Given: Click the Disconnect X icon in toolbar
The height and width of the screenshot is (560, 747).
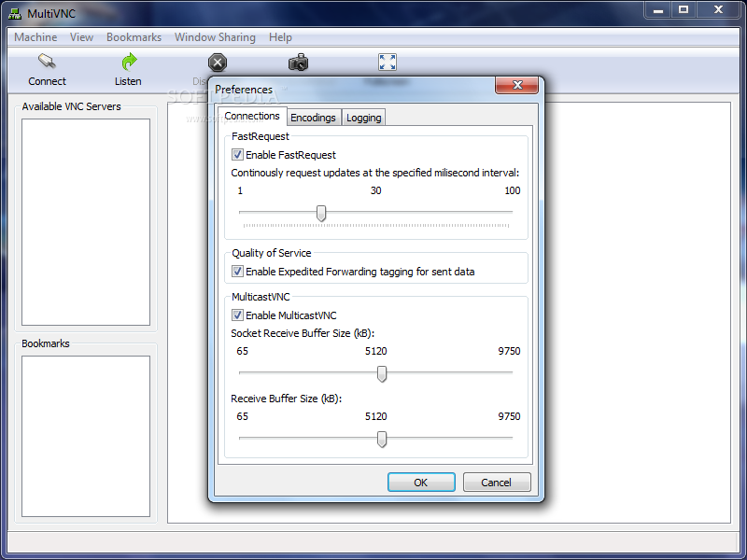Looking at the screenshot, I should click(x=218, y=63).
